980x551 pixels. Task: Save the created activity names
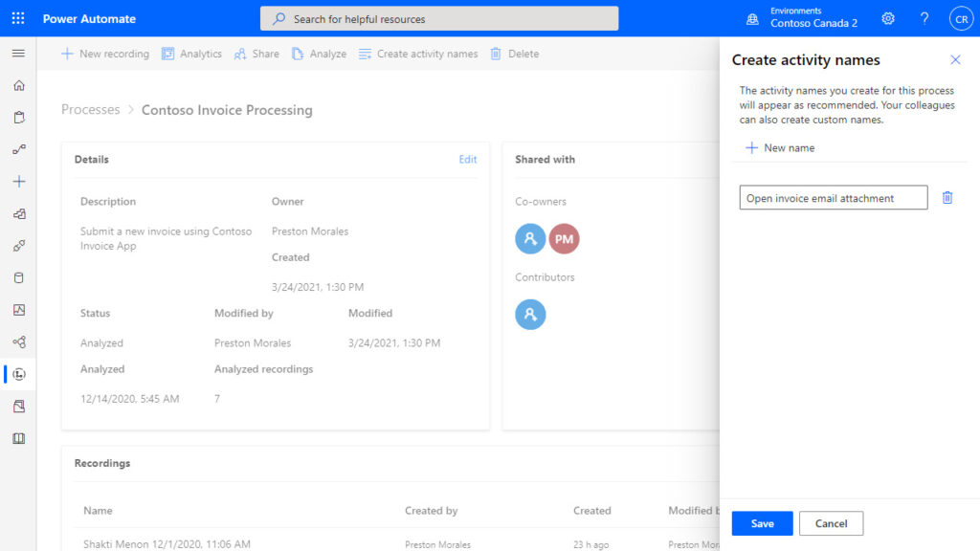(762, 523)
